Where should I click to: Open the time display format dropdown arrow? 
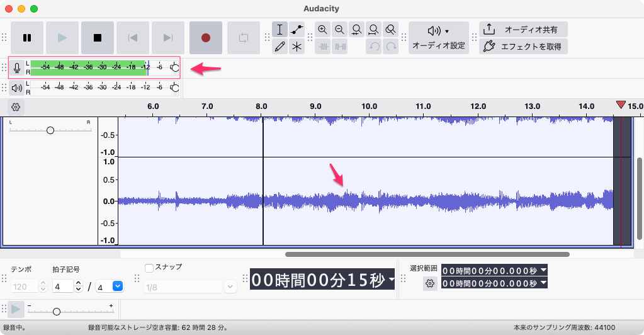pos(392,280)
